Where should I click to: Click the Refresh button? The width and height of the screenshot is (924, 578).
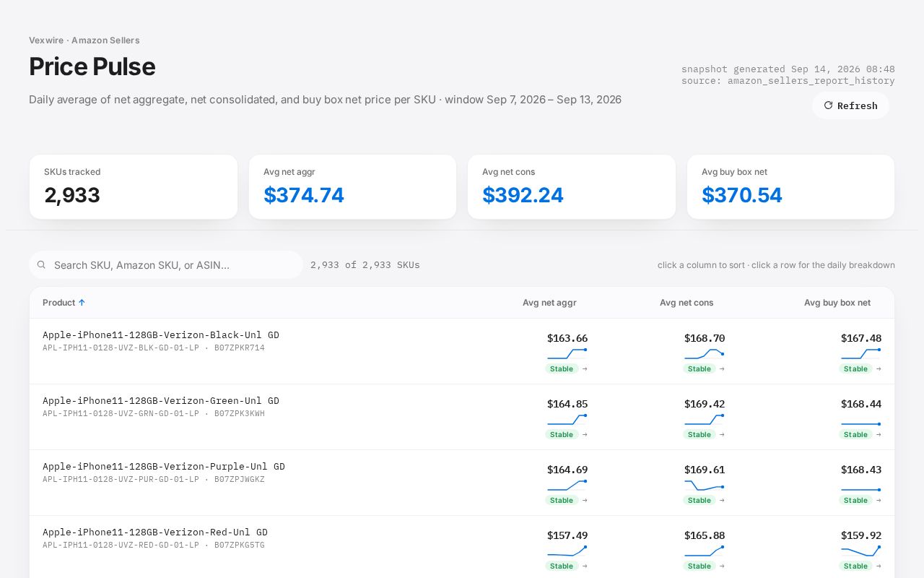pos(850,105)
